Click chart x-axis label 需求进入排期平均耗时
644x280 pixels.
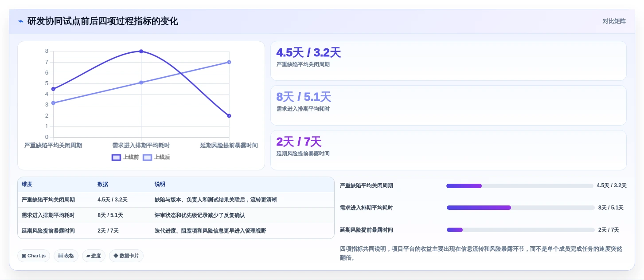[x=141, y=146]
